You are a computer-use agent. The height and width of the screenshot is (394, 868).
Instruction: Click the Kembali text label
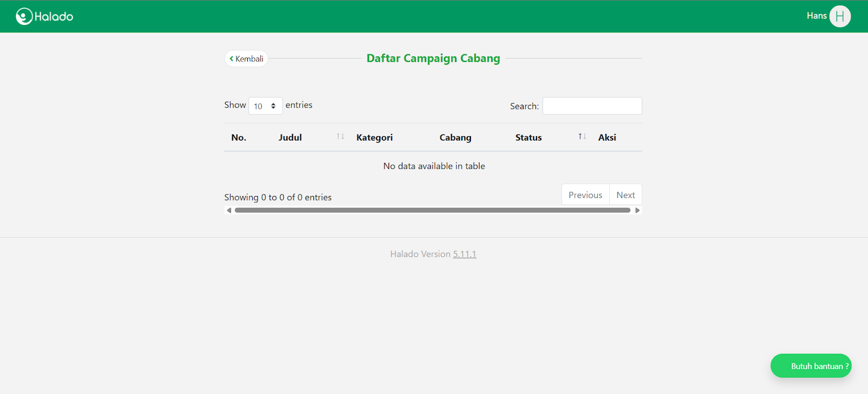click(250, 59)
